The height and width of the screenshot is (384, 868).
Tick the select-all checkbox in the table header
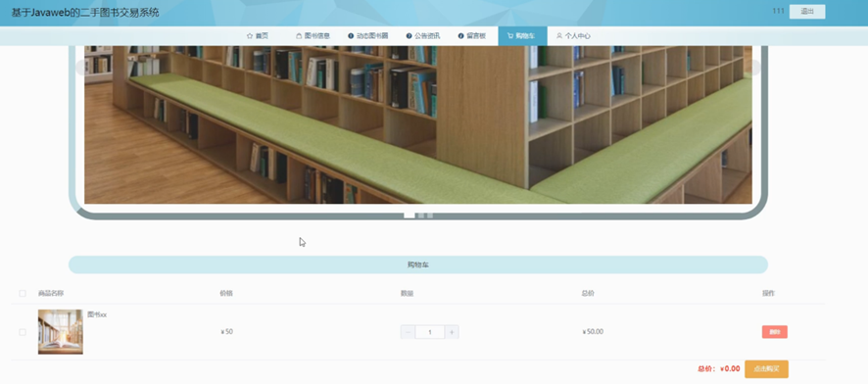click(23, 293)
